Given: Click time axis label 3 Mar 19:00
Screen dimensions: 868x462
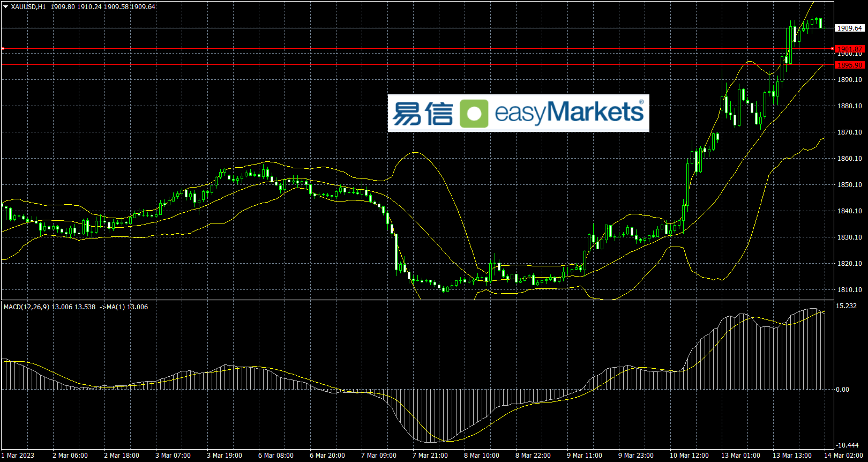Looking at the screenshot, I should [x=225, y=456].
